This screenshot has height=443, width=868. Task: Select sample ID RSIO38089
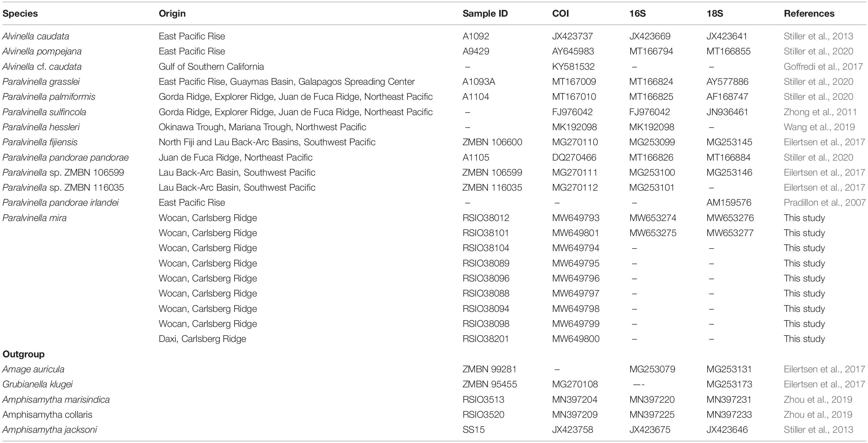click(485, 263)
